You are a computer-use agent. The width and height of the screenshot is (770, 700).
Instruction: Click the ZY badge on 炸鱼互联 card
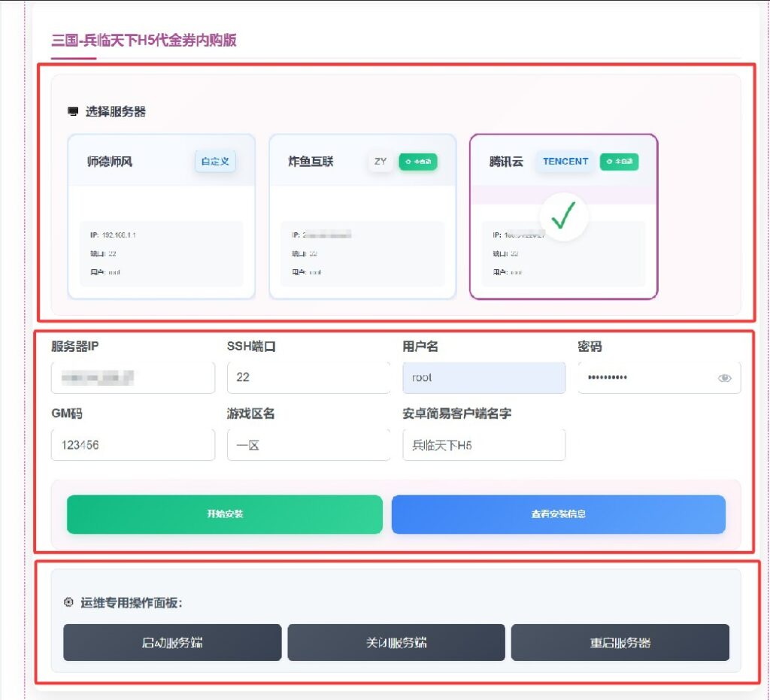380,162
